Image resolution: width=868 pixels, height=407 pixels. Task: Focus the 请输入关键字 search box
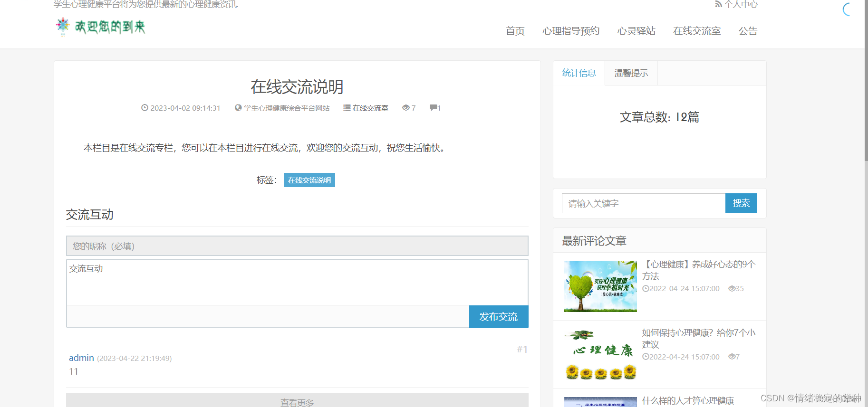[644, 203]
